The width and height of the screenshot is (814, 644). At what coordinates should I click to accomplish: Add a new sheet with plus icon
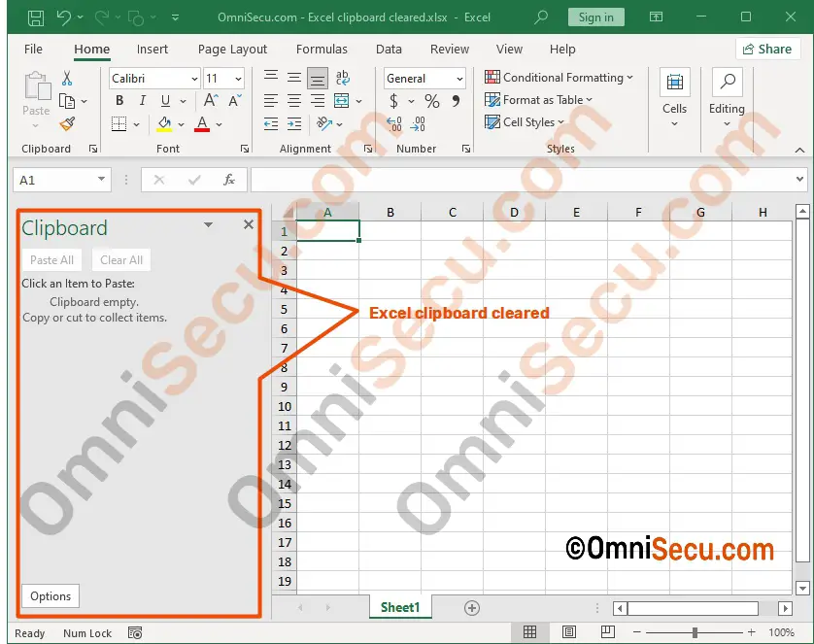[472, 608]
